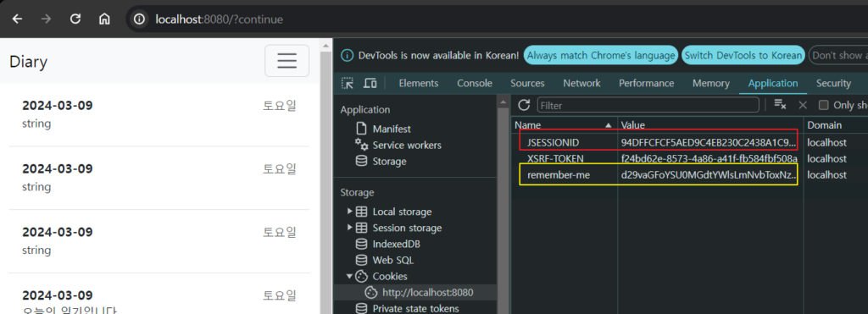Image resolution: width=868 pixels, height=314 pixels.
Task: Select the JSESSIONID cookie row
Action: coord(690,143)
